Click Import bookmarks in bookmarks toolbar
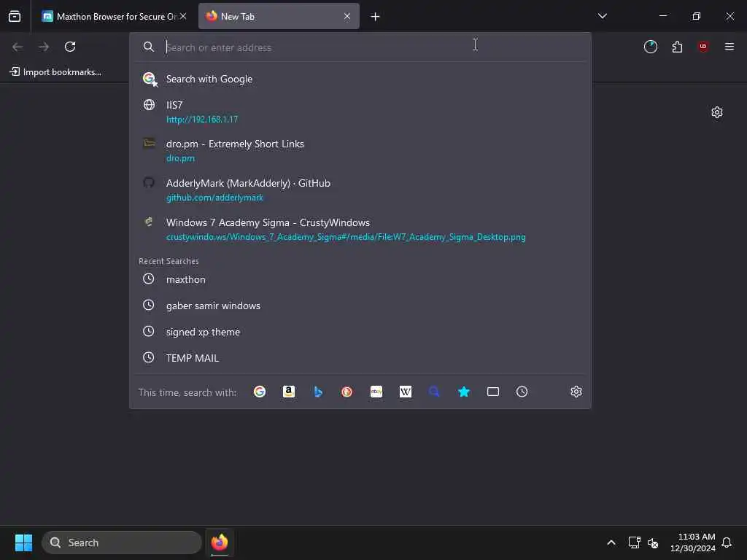This screenshot has height=560, width=747. click(55, 72)
